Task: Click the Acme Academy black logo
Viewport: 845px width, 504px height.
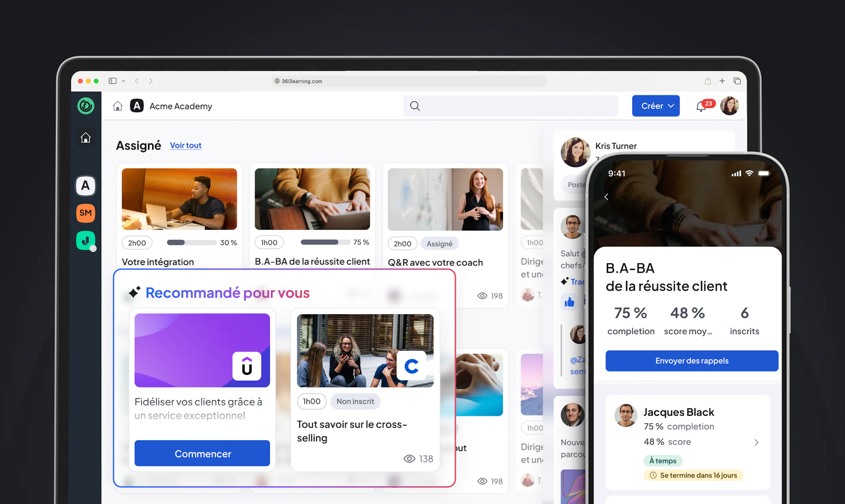Action: tap(137, 106)
